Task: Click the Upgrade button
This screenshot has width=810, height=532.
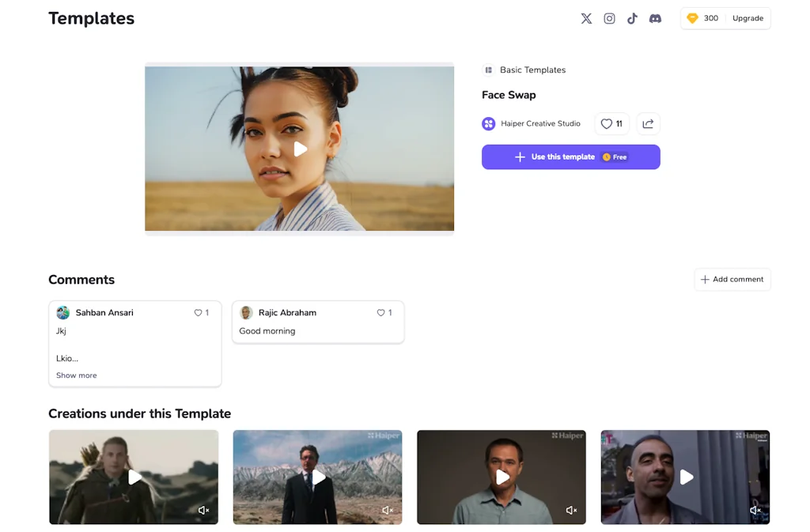Action: point(748,18)
